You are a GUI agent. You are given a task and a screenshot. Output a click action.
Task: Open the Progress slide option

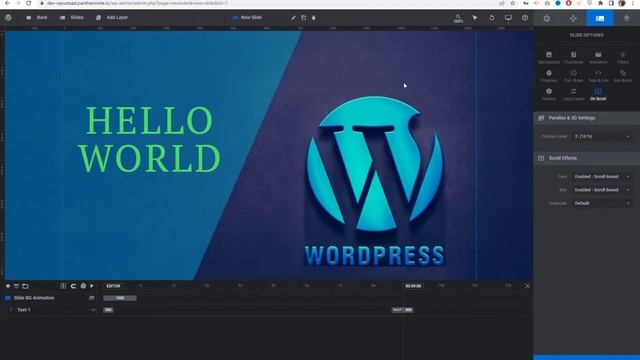[549, 76]
